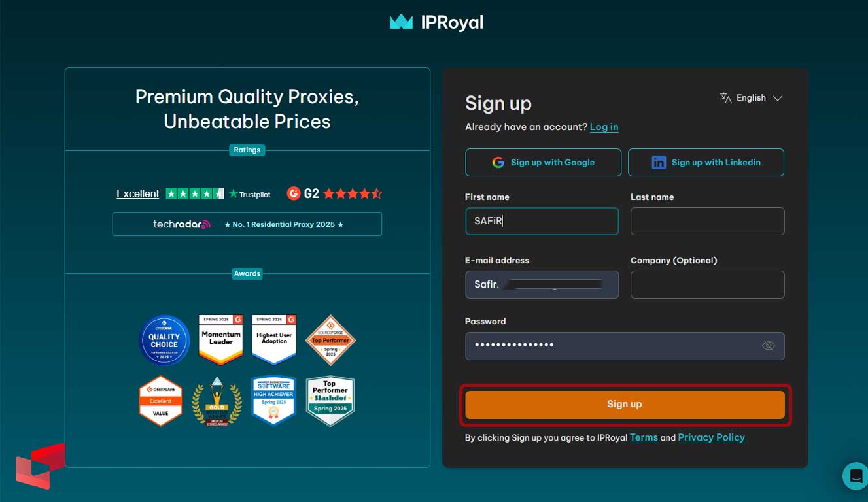The height and width of the screenshot is (502, 868).
Task: Click the Google icon on the Google signup button
Action: [498, 162]
